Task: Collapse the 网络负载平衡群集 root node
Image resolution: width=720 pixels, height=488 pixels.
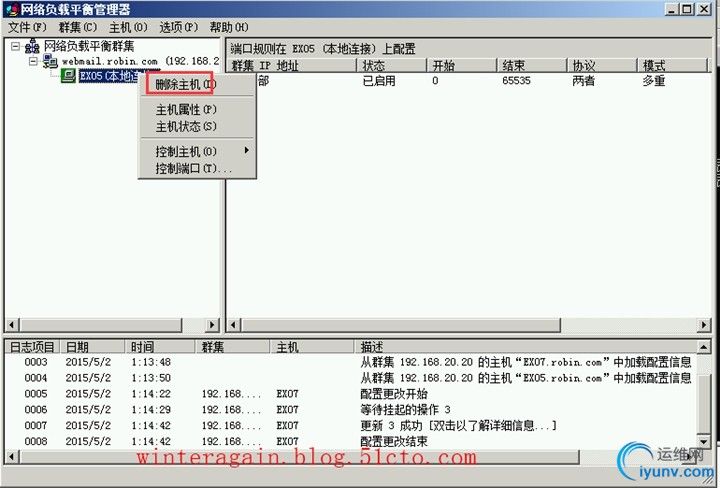Action: click(x=16, y=46)
